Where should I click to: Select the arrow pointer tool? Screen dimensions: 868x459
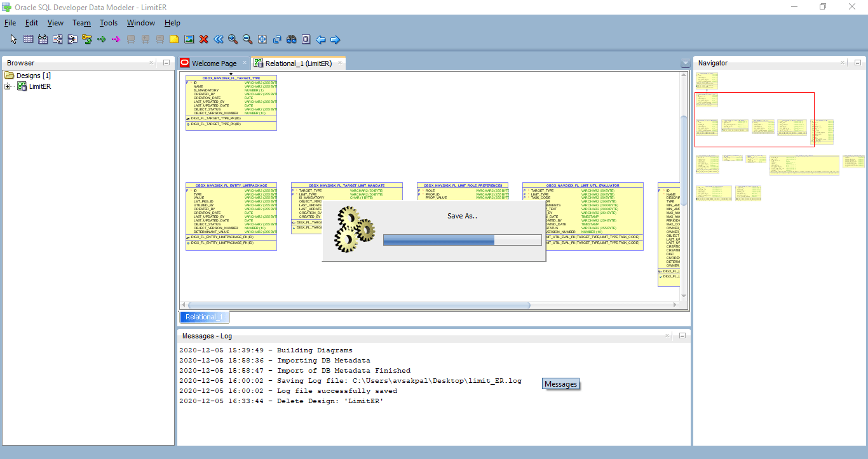click(14, 39)
